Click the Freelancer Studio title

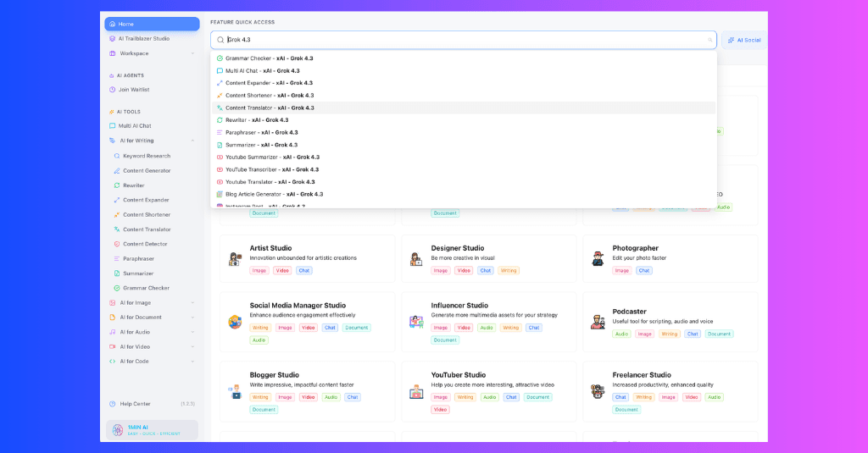point(642,375)
